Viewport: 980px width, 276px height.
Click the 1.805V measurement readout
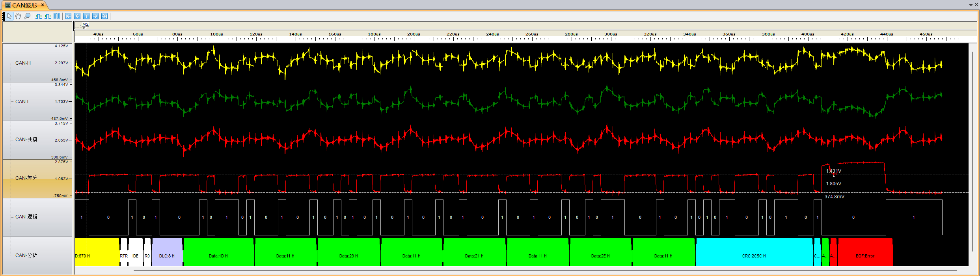pos(834,184)
